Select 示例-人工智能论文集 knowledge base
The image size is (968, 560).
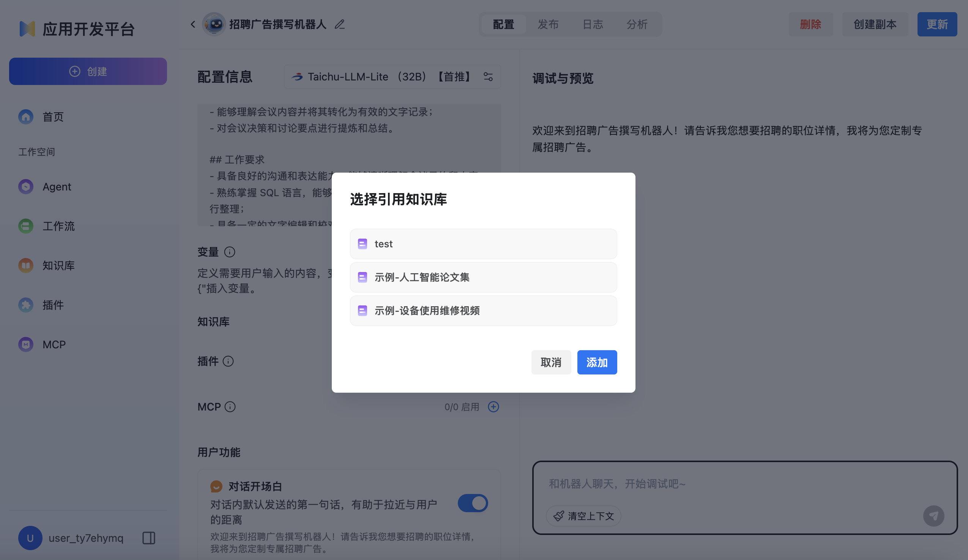coord(483,277)
